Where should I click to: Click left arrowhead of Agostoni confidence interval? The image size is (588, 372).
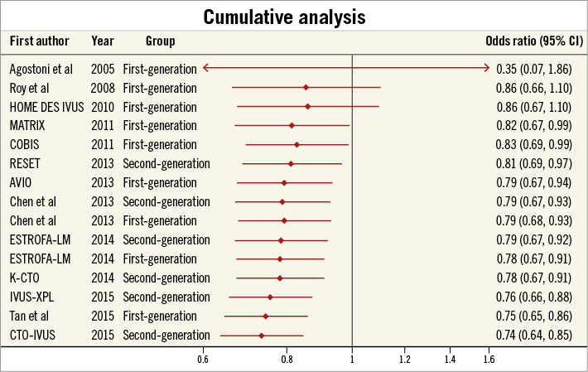(205, 68)
